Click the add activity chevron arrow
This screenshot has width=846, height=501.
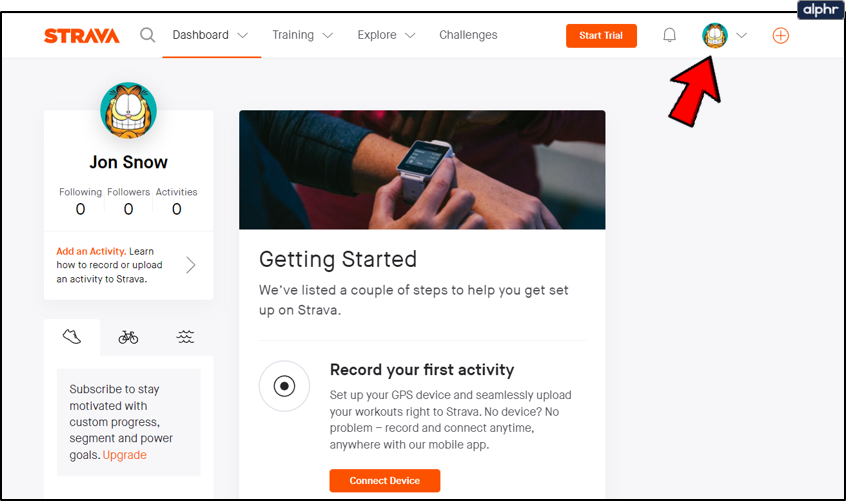191,265
